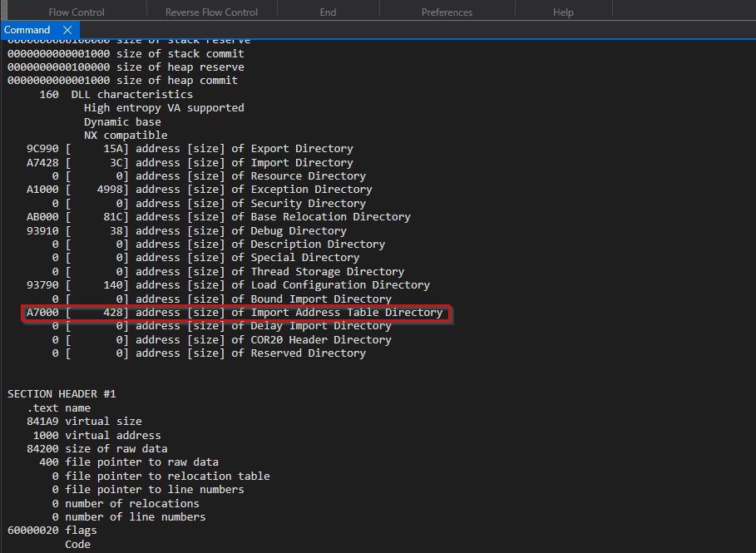
Task: Click the '60000020 flags' line
Action: [52, 531]
